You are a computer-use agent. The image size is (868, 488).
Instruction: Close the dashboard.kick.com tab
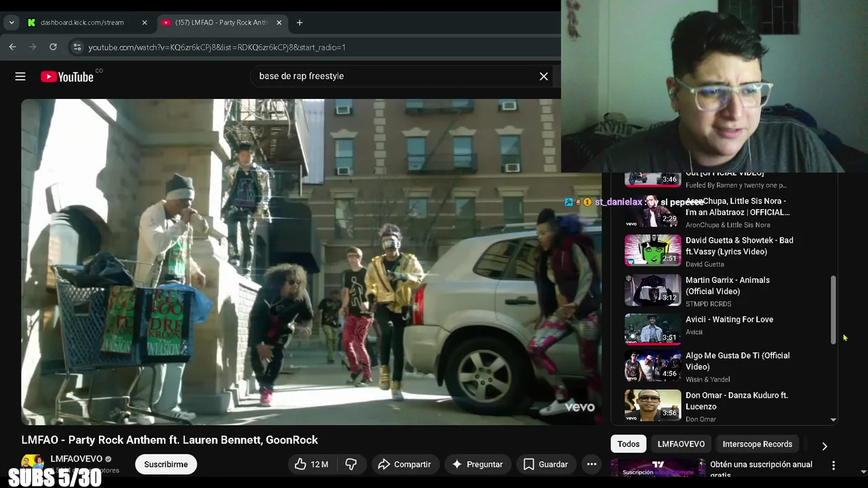[x=144, y=22]
